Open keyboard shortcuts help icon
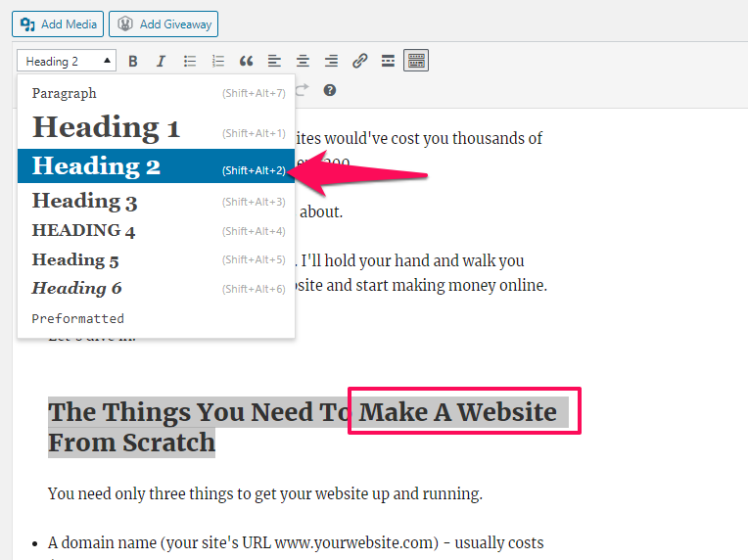 (x=330, y=90)
